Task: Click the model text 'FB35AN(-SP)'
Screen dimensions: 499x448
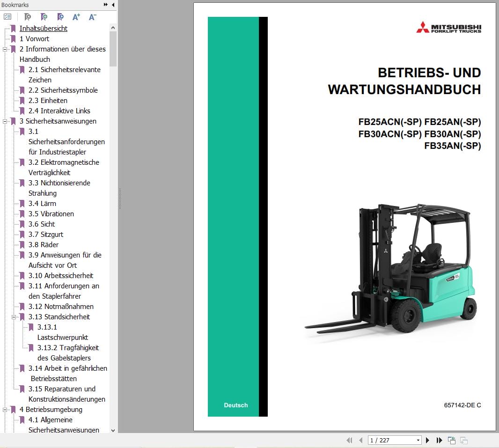Action: pyautogui.click(x=453, y=146)
